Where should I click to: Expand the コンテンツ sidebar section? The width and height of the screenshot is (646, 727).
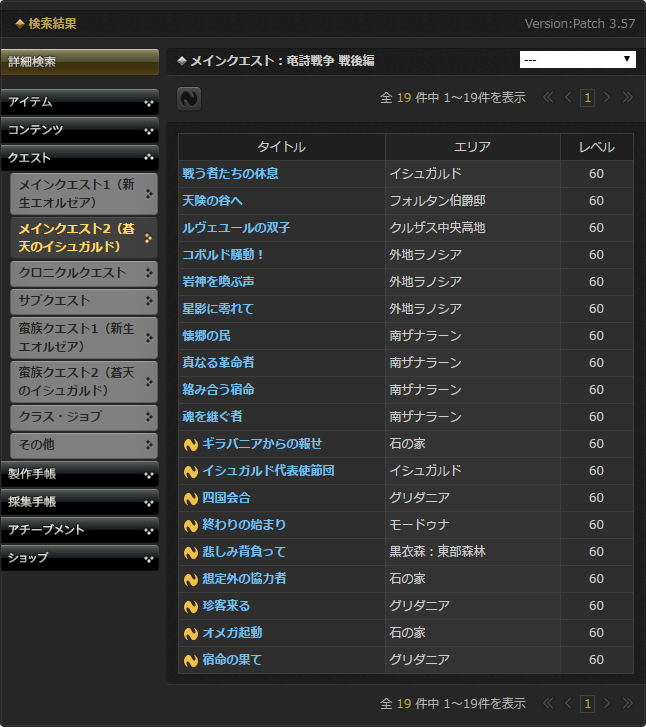point(79,130)
